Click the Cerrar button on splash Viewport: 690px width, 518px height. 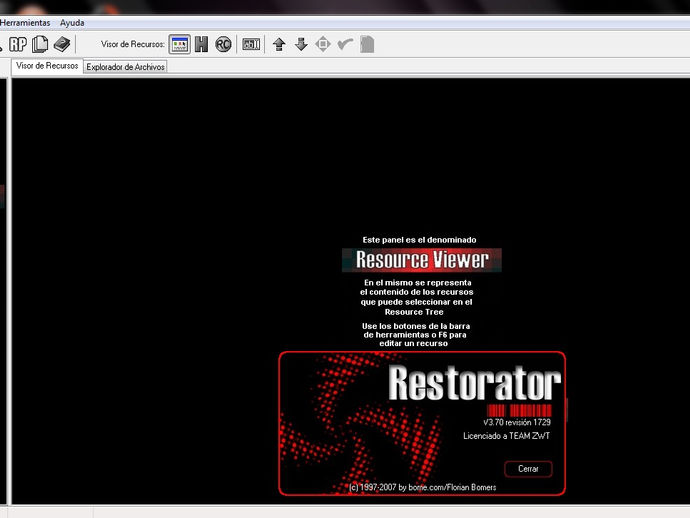click(x=528, y=469)
